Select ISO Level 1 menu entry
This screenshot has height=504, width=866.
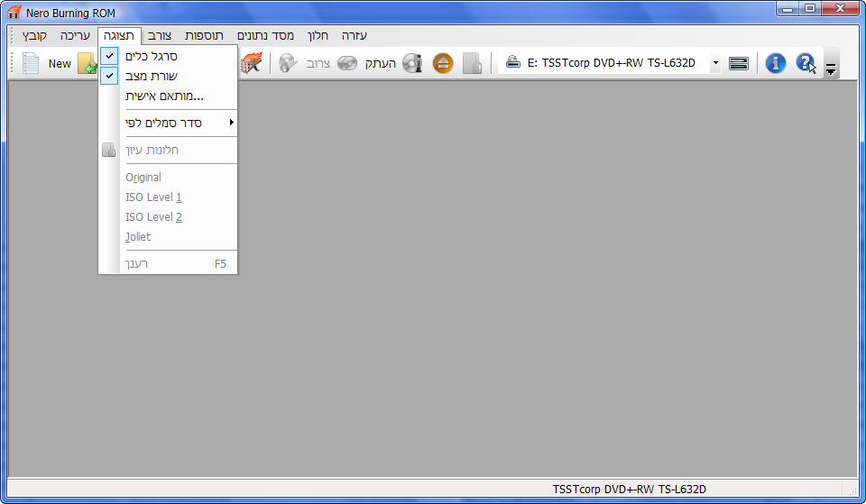click(x=168, y=197)
